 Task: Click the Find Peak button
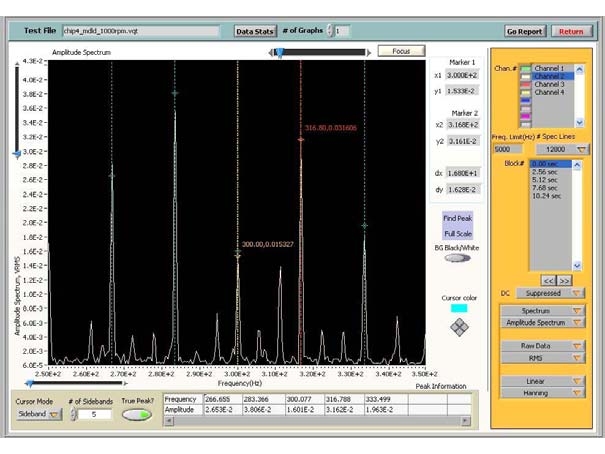457,218
